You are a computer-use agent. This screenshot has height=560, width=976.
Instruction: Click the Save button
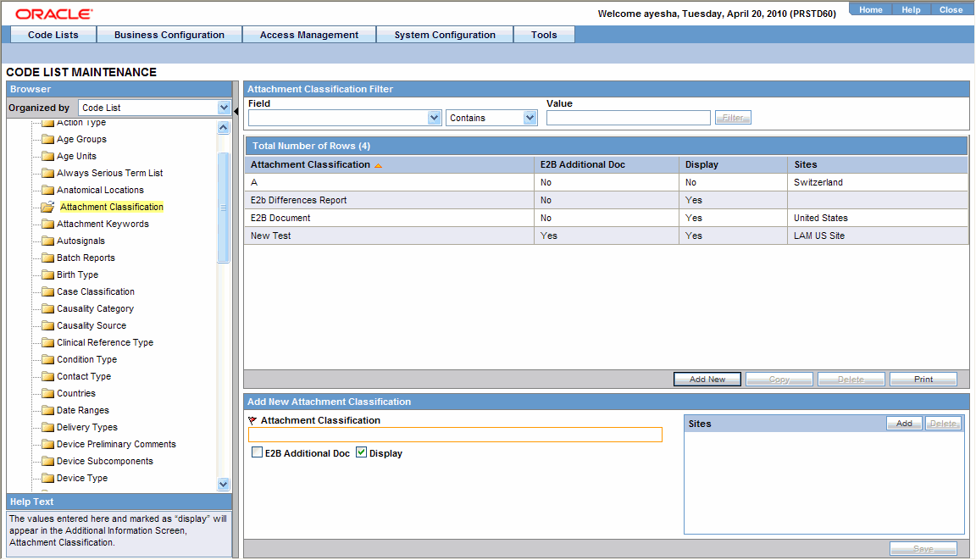pos(923,549)
